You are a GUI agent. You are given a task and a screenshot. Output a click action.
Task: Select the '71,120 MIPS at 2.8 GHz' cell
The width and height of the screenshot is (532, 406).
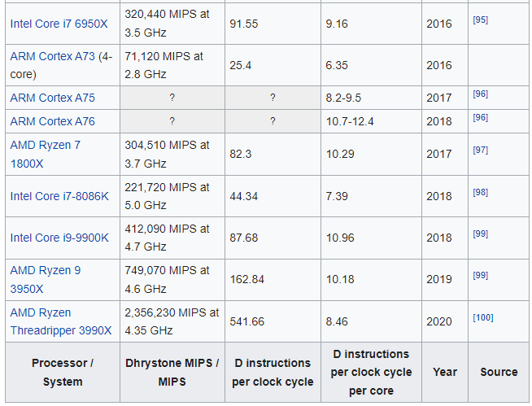tap(172, 65)
